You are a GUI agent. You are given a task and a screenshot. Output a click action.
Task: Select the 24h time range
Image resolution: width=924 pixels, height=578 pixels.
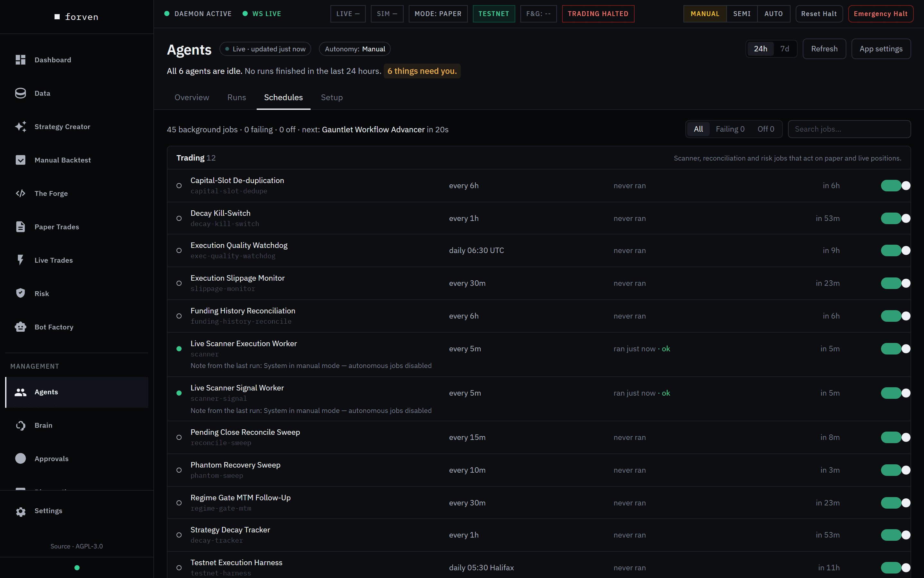(x=761, y=49)
